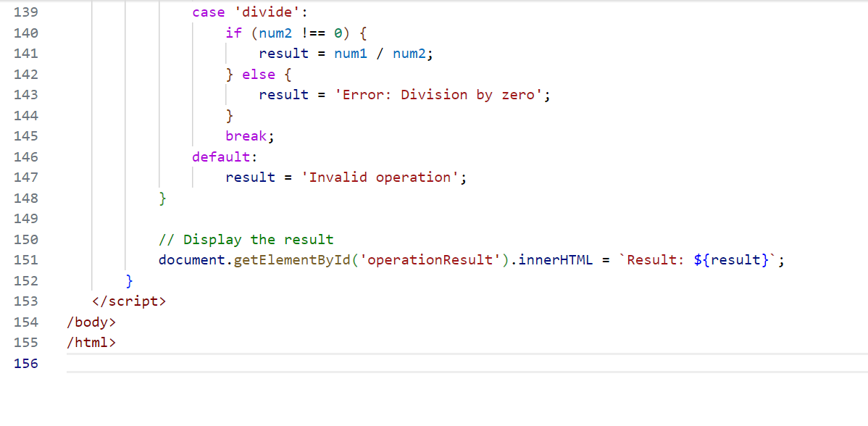The image size is (868, 426).
Task: Click 'num1' in the division expression
Action: 351,54
